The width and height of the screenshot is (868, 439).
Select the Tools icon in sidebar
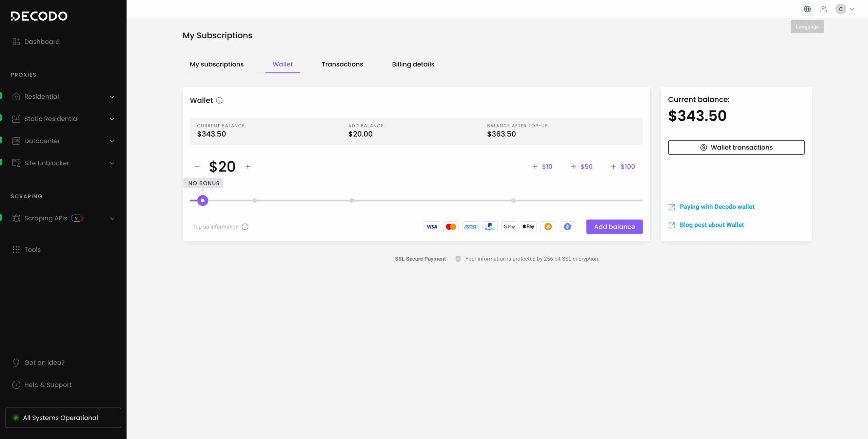[x=16, y=250]
